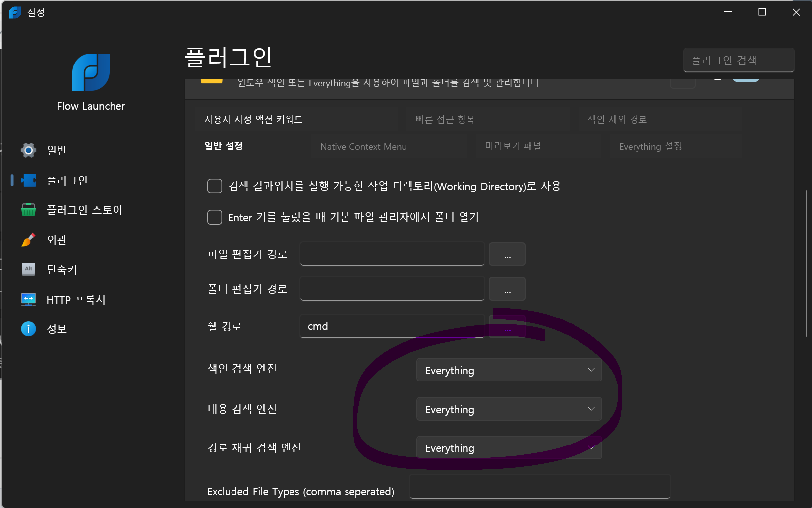Open the 내용 검색 엔진 dropdown
The image size is (812, 508).
(509, 409)
